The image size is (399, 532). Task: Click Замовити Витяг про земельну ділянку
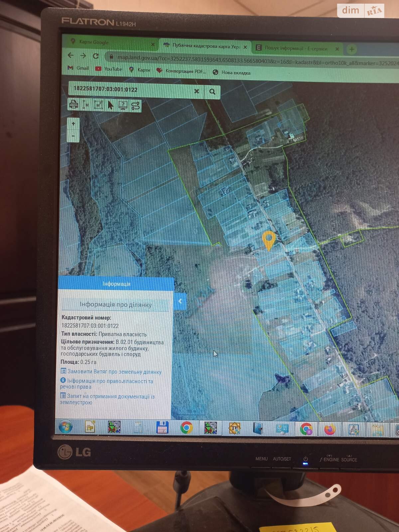[111, 371]
